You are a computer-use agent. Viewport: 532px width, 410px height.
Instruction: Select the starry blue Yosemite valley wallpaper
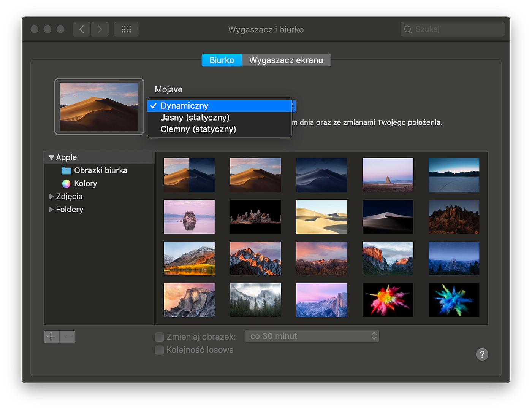click(x=454, y=258)
